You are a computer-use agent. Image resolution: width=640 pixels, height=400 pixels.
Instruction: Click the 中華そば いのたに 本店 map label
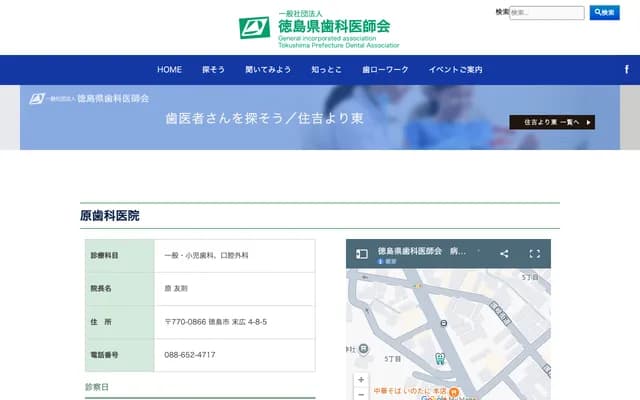coord(410,391)
